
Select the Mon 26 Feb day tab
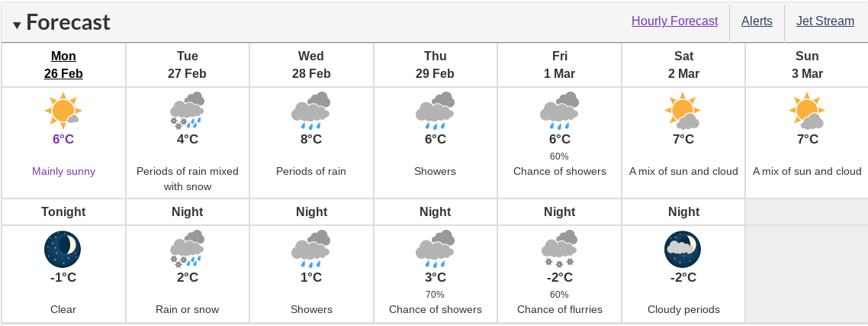[63, 65]
